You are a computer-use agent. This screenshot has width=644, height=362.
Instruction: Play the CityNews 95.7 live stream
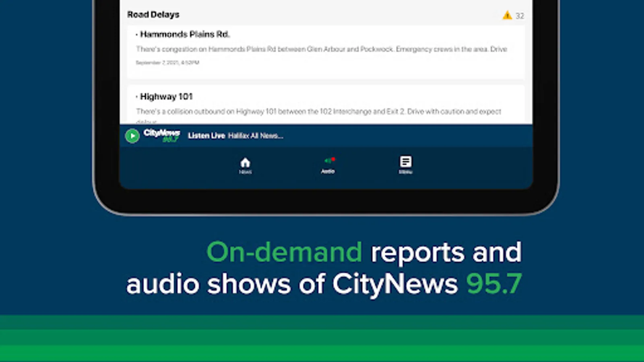132,136
